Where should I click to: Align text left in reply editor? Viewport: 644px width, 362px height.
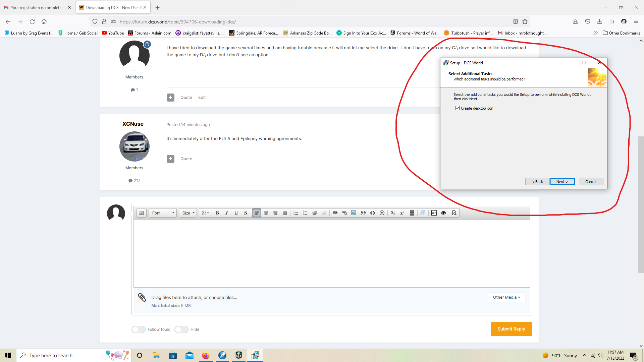click(257, 213)
